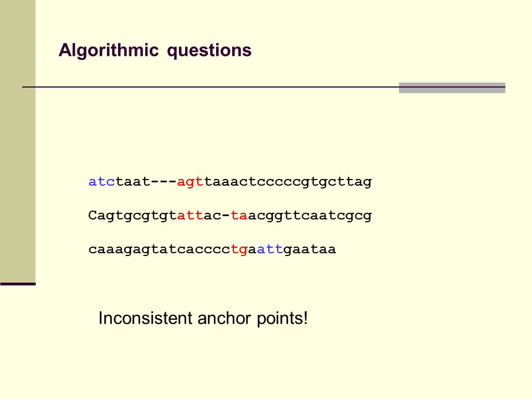The height and width of the screenshot is (399, 532).
Task: Click the word 'questions' in the title
Action: pos(209,51)
